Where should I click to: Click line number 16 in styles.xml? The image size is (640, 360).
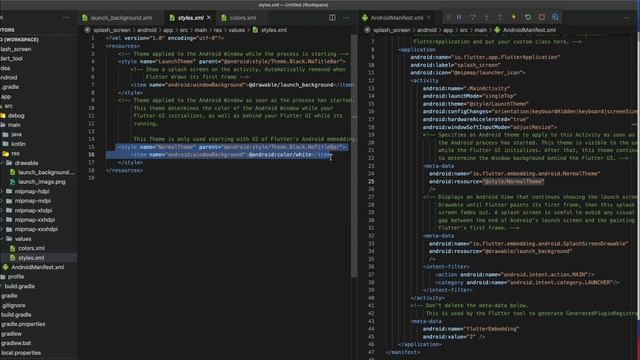(91, 155)
